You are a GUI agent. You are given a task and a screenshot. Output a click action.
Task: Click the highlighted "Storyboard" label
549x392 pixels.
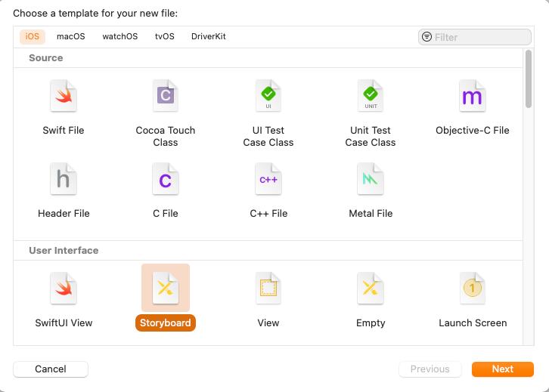coord(166,323)
